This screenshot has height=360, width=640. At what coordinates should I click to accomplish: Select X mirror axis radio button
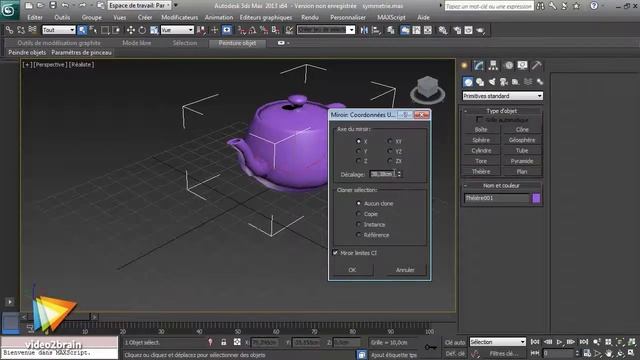click(358, 141)
